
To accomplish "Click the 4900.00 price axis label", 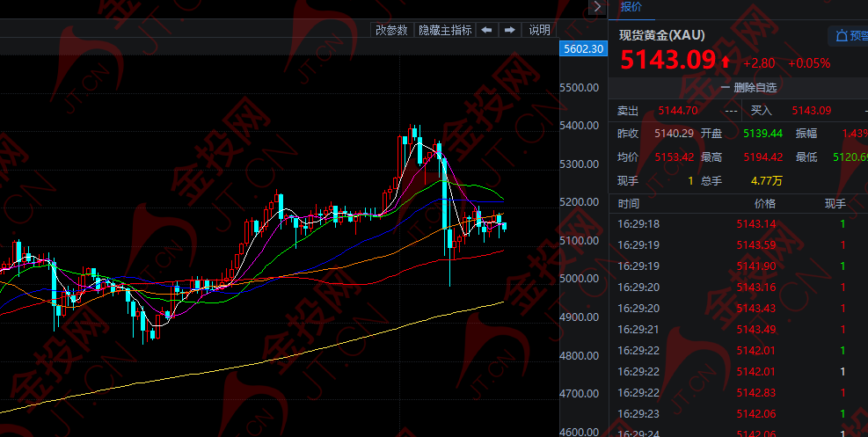I will click(580, 317).
